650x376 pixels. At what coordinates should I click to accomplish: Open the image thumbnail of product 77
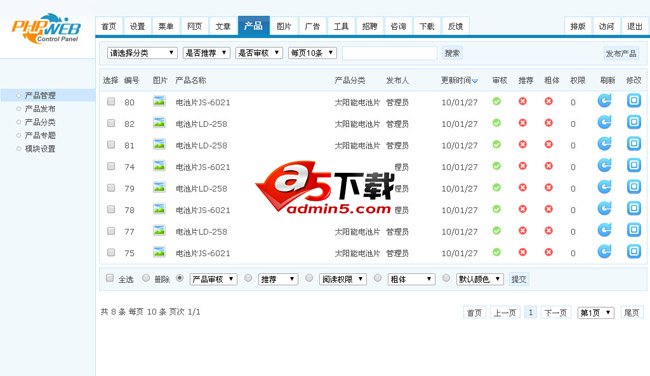[159, 230]
